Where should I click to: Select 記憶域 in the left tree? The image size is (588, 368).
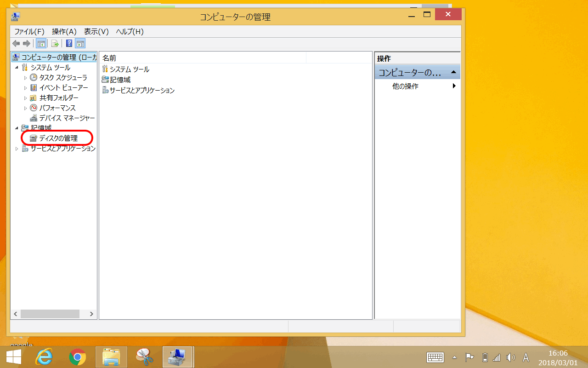40,128
